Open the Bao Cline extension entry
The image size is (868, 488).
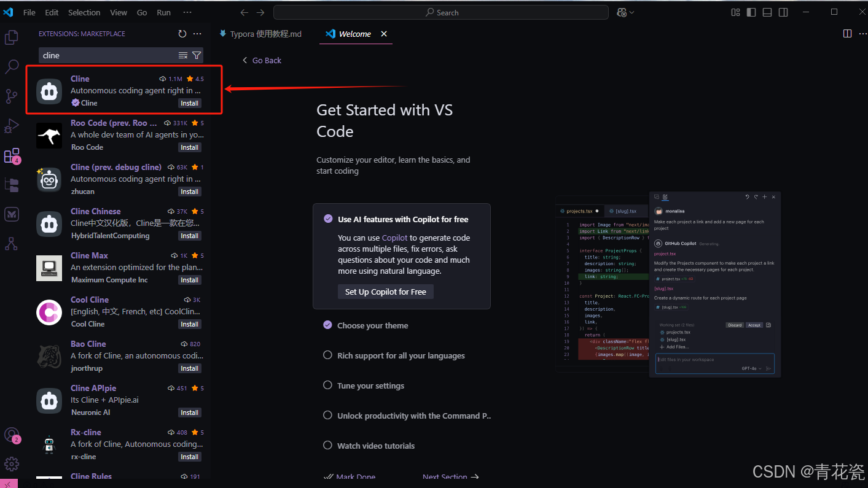(x=118, y=356)
